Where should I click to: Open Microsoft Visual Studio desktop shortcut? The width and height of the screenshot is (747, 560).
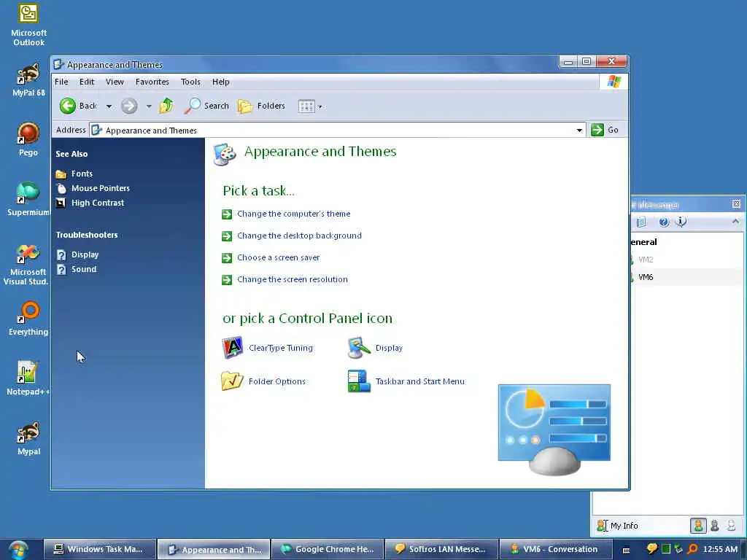[26, 264]
